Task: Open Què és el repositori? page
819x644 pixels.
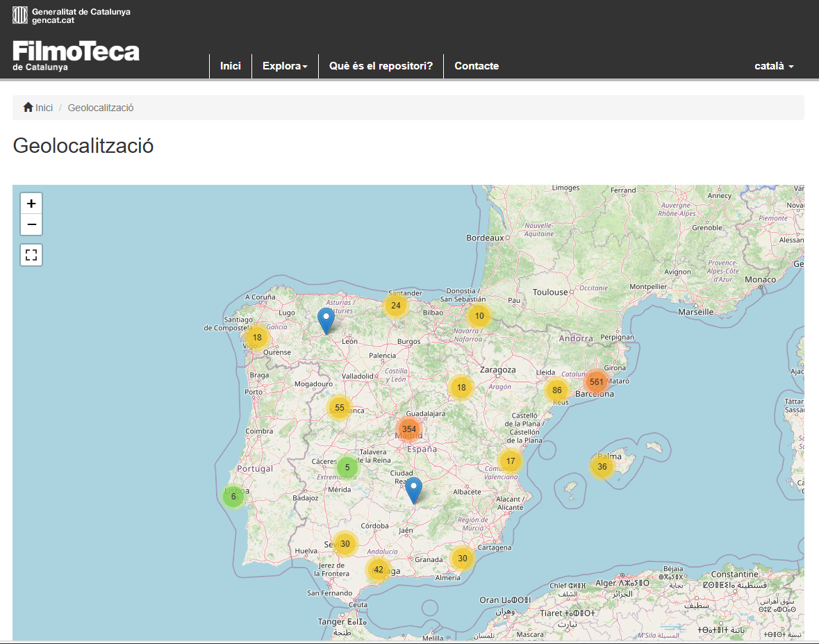Action: tap(381, 66)
